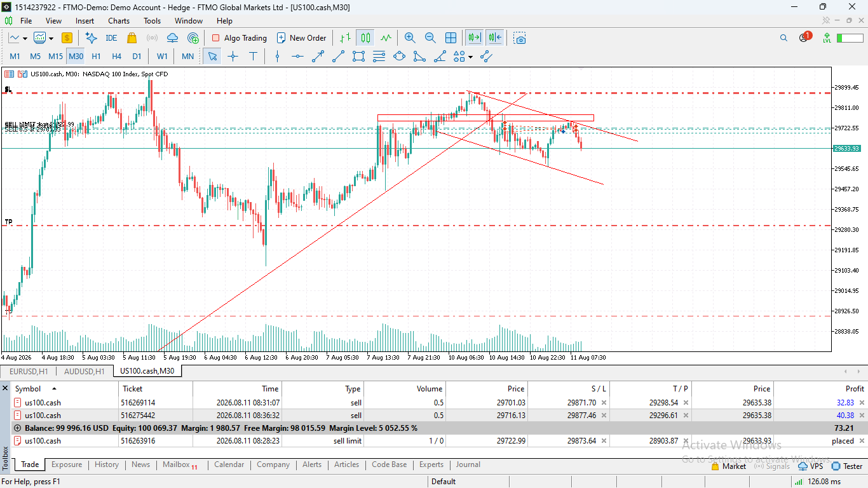Open the Charts menu

tap(119, 21)
